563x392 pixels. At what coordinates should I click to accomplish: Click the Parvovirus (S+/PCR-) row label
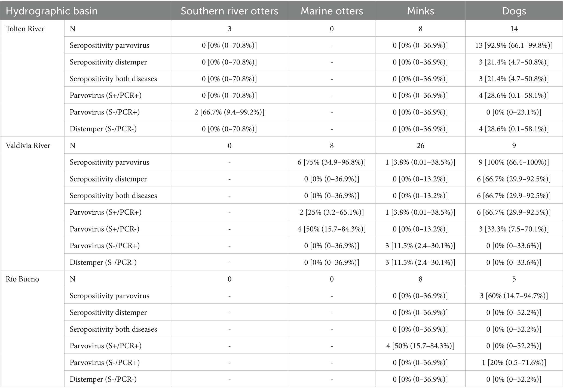105,229
